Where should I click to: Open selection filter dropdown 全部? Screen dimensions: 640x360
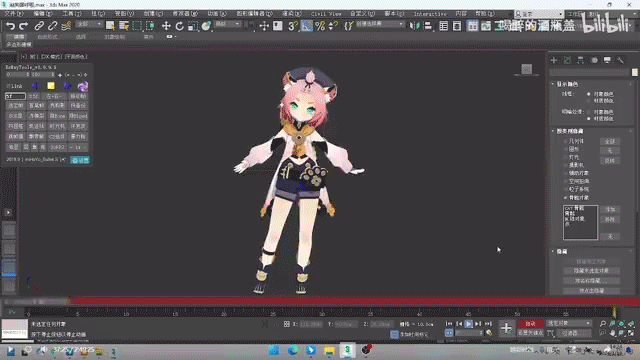coord(89,24)
